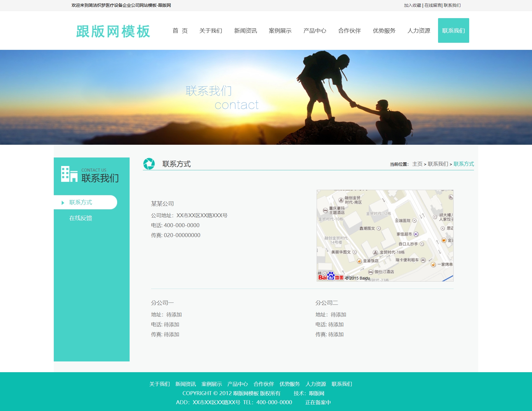This screenshot has width=532, height=411.
Task: Click the 跟版网模板 site logo
Action: point(113,31)
